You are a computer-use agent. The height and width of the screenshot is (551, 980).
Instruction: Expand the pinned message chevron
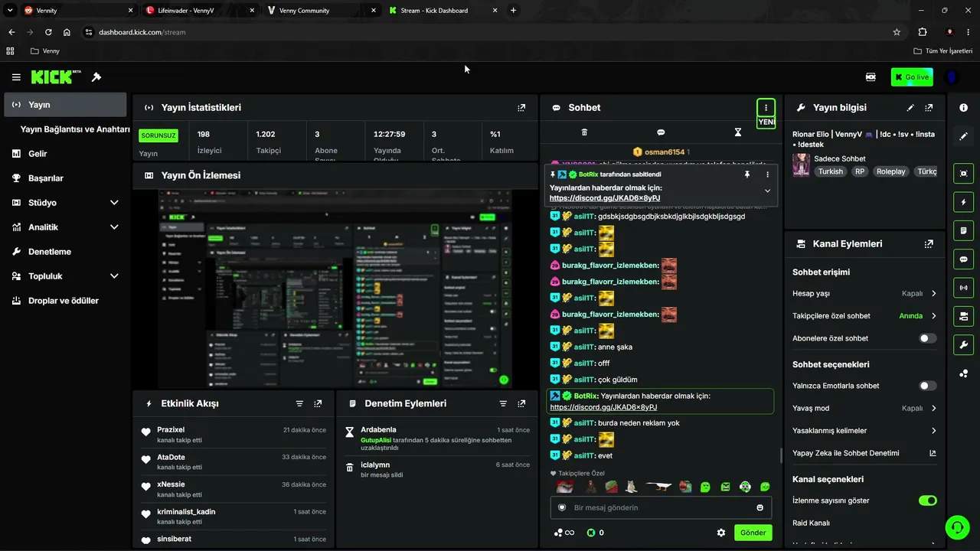(x=767, y=191)
